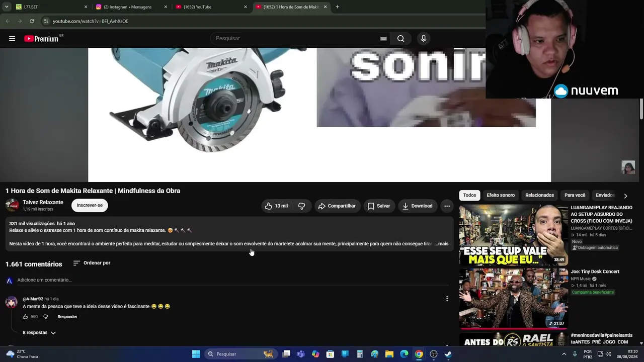
Task: Subscribe with the Inscrever-se button
Action: point(90,205)
